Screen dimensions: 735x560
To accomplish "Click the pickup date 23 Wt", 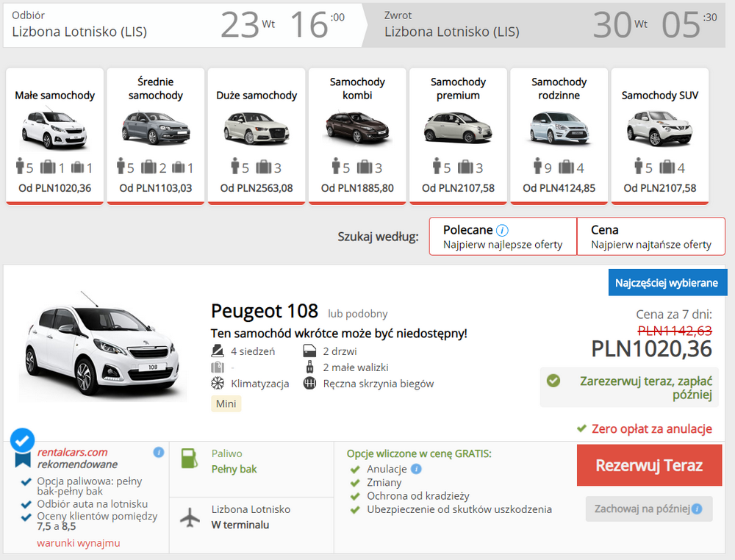I will tap(248, 24).
